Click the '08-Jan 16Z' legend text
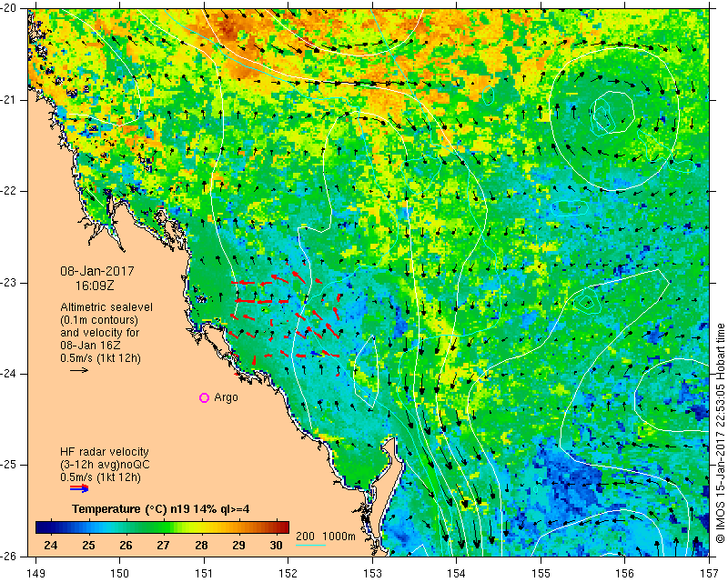Screen dimensions: 728x582 click(89, 346)
